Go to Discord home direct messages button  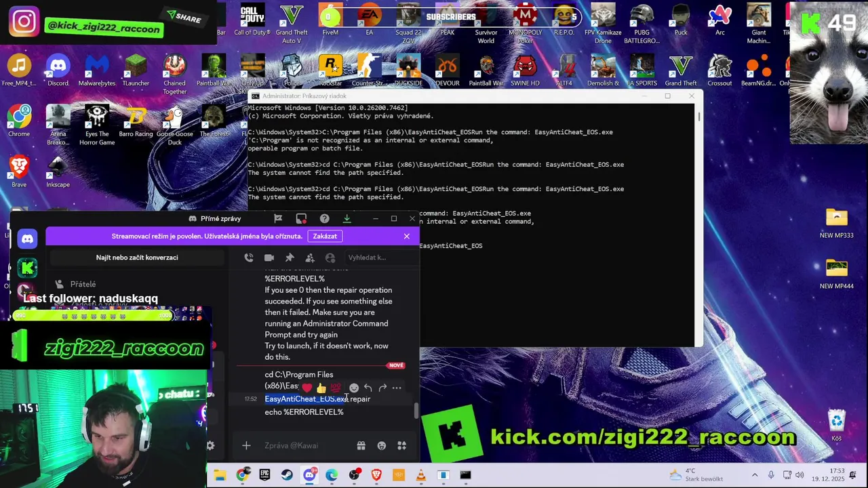click(x=27, y=239)
